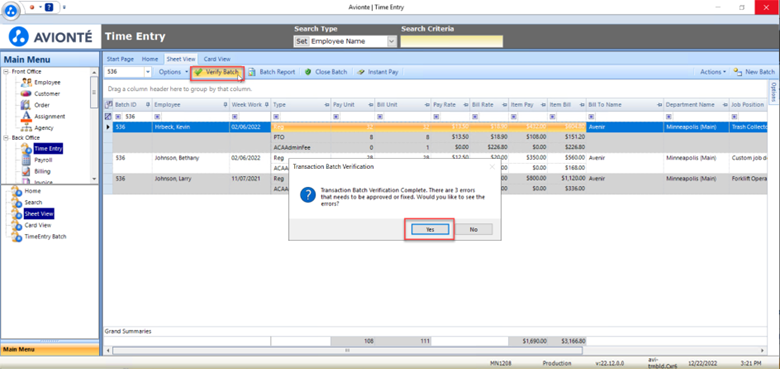This screenshot has width=780, height=369.
Task: Click the filter row clear icon left of 536
Action: coord(108,116)
